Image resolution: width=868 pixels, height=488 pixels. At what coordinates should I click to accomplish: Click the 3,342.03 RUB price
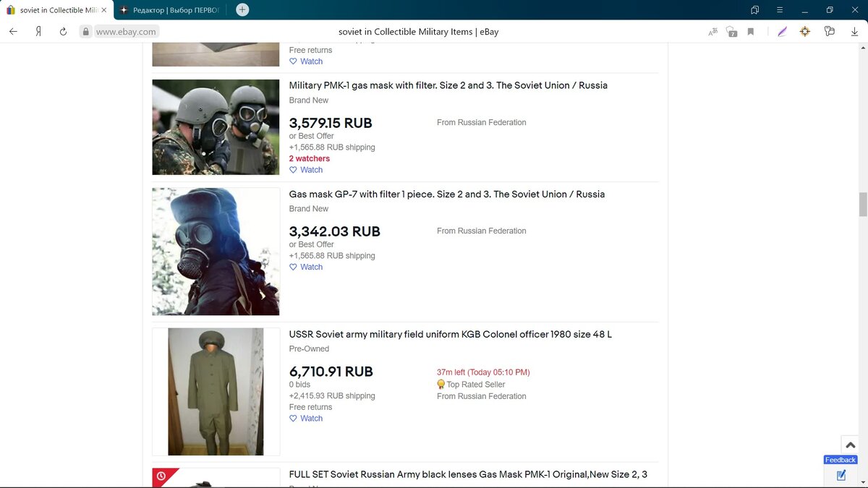pyautogui.click(x=334, y=231)
